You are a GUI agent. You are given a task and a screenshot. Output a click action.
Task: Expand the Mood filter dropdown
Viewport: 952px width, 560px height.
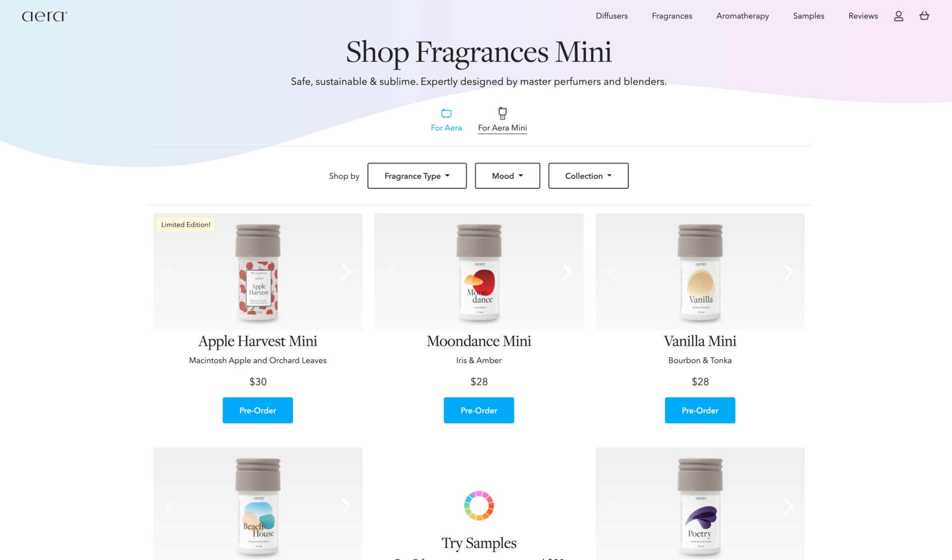point(507,176)
